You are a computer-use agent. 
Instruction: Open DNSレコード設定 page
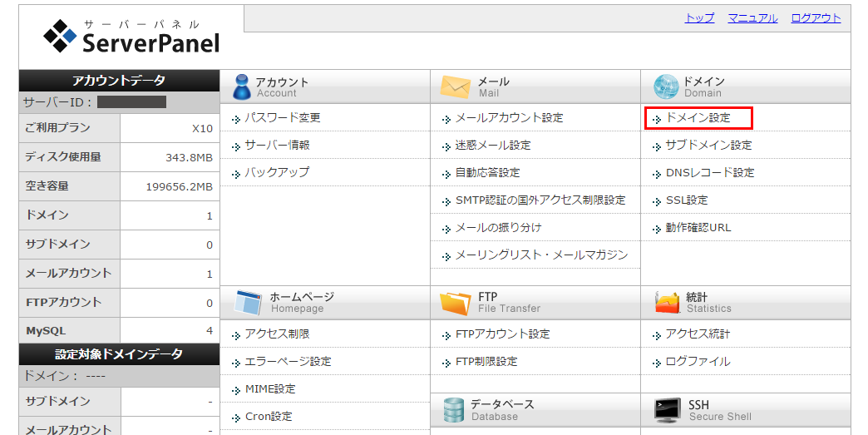coord(709,173)
